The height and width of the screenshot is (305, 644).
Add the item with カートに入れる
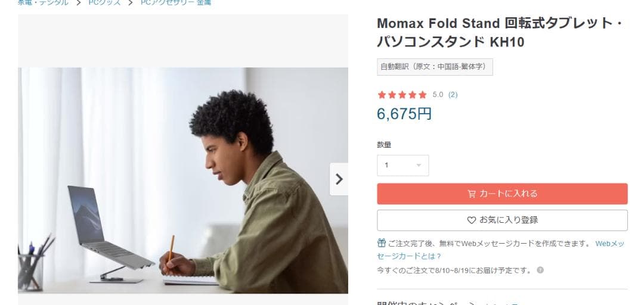click(502, 194)
